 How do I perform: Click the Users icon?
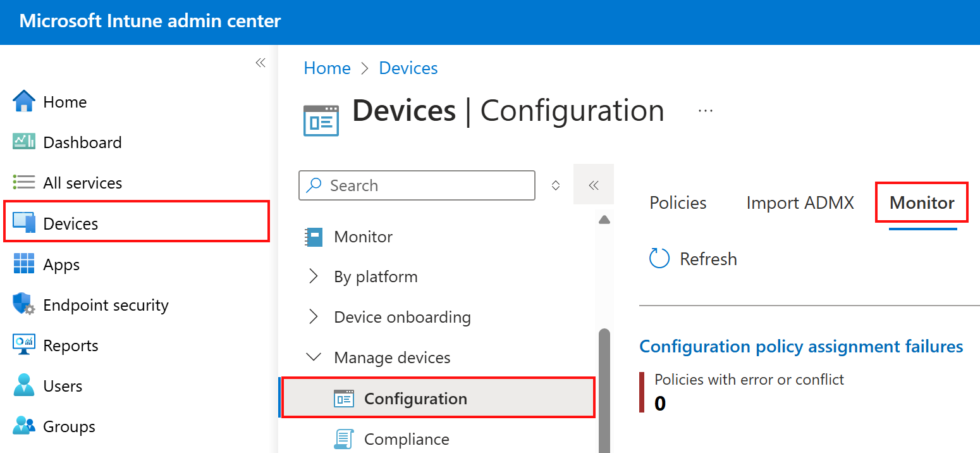click(23, 385)
